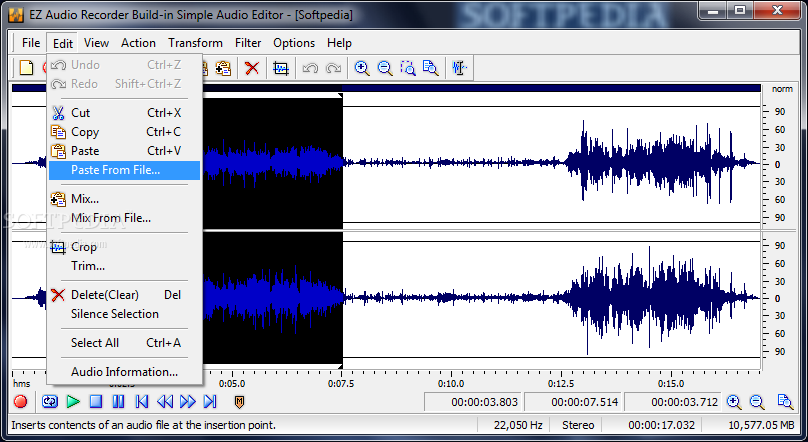Open the Transform menu
The image size is (808, 442).
click(195, 43)
